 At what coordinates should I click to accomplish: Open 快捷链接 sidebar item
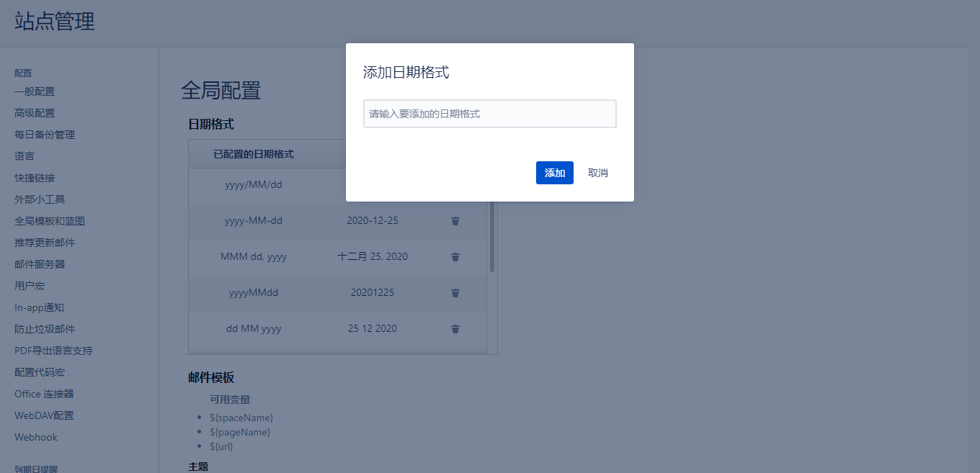pyautogui.click(x=35, y=178)
